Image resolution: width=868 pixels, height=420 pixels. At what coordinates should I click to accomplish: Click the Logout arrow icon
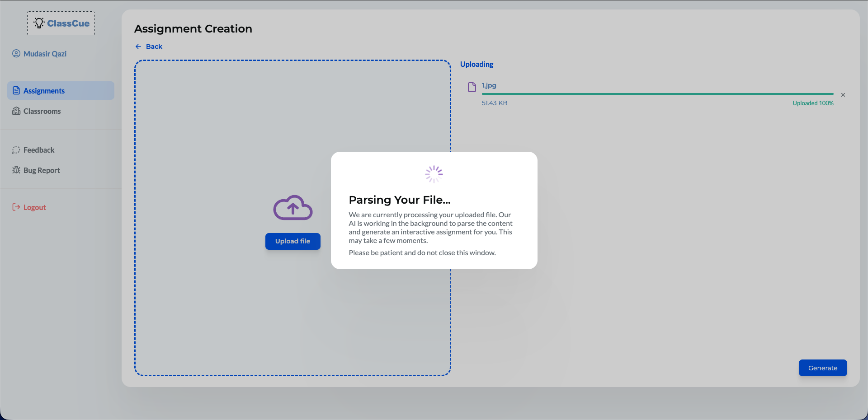coord(16,207)
